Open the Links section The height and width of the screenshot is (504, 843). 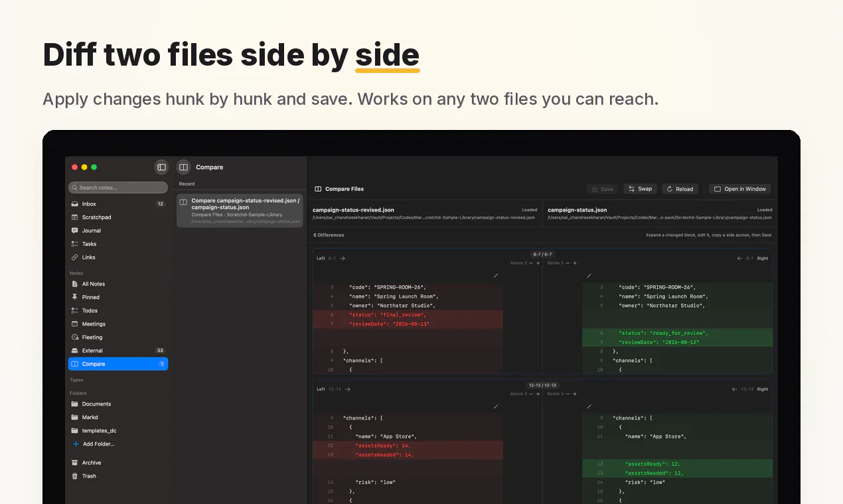[x=118, y=257]
